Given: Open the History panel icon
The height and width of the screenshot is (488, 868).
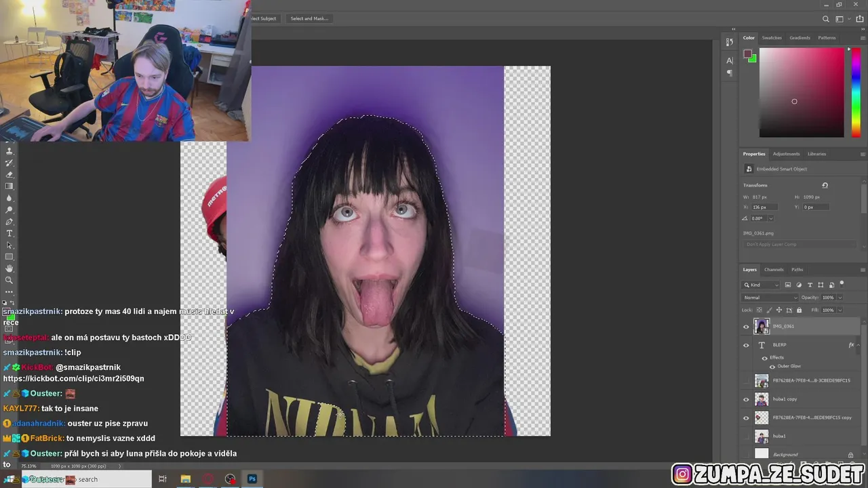Looking at the screenshot, I should point(730,42).
